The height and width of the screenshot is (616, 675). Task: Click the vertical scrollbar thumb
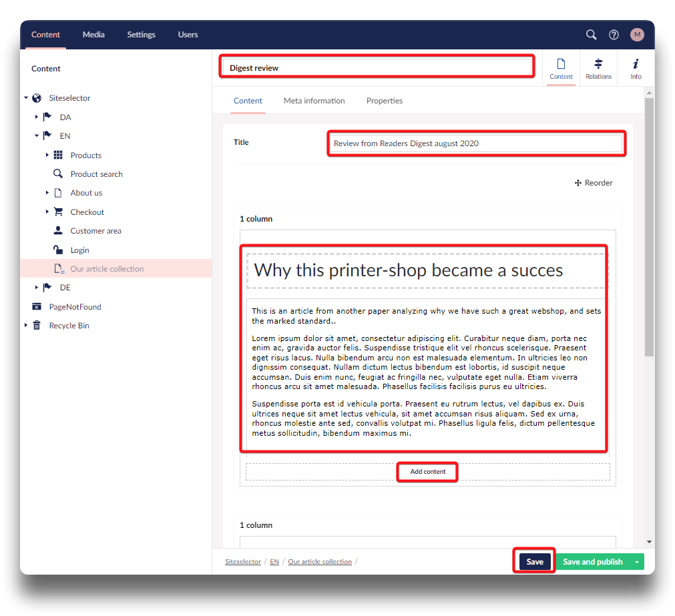[649, 227]
